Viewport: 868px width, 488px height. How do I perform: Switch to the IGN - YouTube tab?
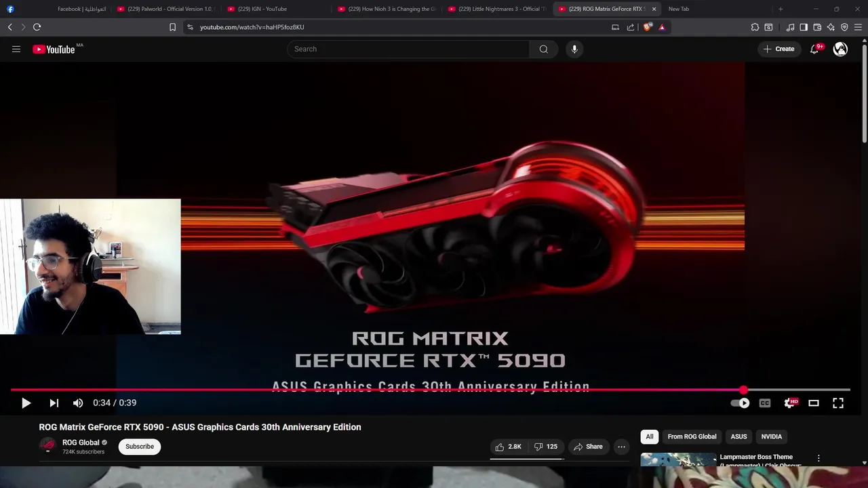pyautogui.click(x=277, y=9)
